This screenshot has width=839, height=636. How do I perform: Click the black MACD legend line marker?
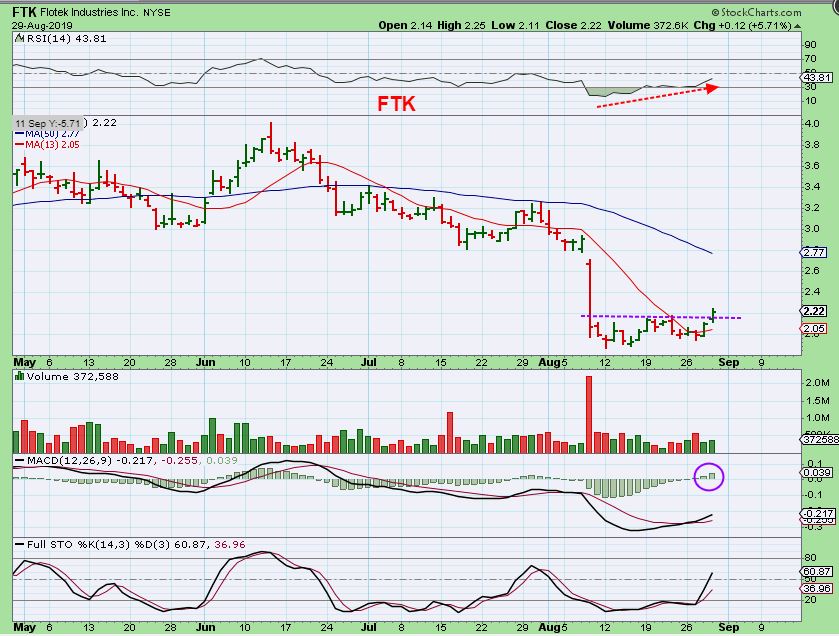point(19,461)
